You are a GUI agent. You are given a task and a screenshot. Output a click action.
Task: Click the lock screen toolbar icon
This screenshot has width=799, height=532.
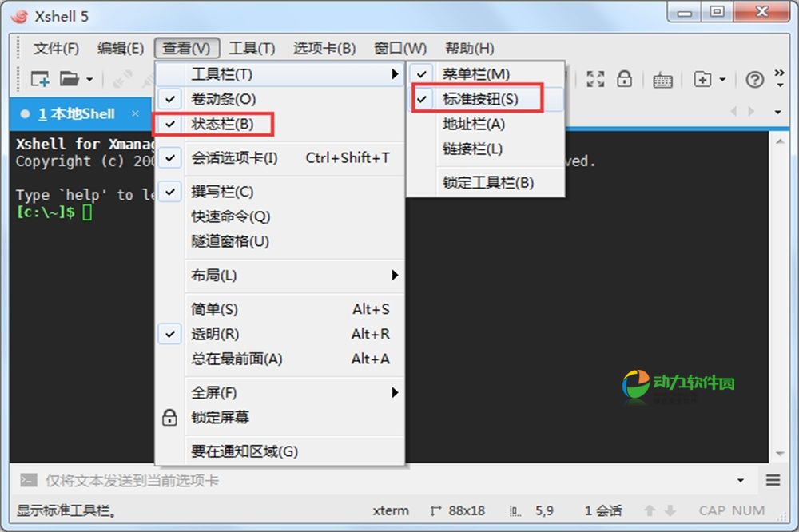624,79
